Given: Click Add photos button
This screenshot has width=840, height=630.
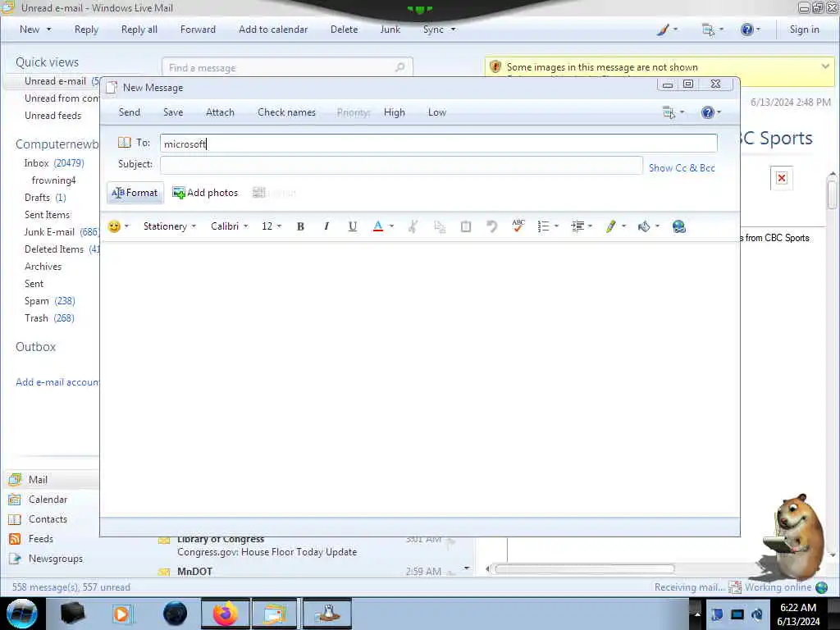Looking at the screenshot, I should (x=205, y=193).
